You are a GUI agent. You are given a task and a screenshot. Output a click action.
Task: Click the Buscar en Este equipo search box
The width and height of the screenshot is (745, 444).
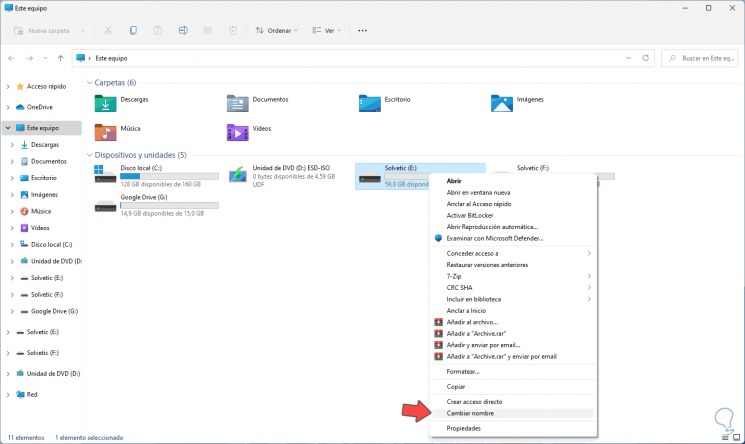click(x=699, y=58)
